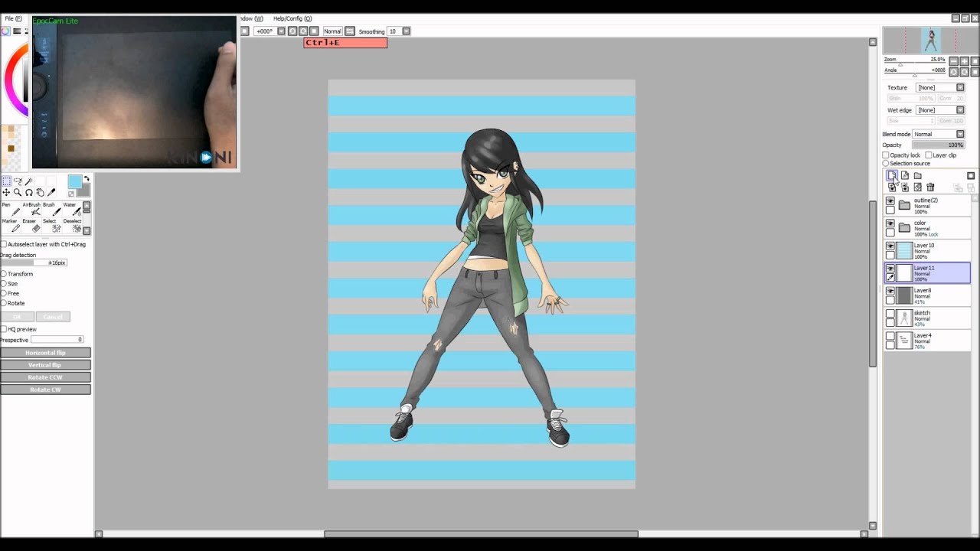This screenshot has width=980, height=551.
Task: Enable Autoselect layer with Ctrl+Drag
Action: point(4,244)
